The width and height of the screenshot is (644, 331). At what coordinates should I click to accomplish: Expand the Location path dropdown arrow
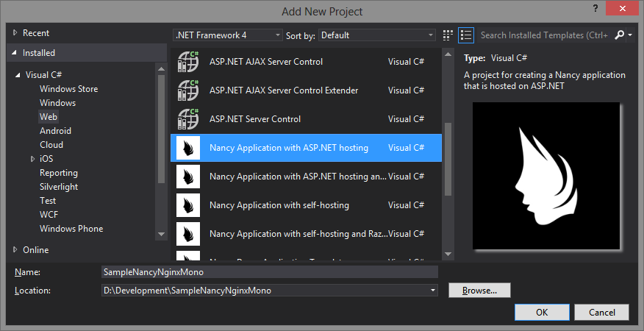click(432, 291)
